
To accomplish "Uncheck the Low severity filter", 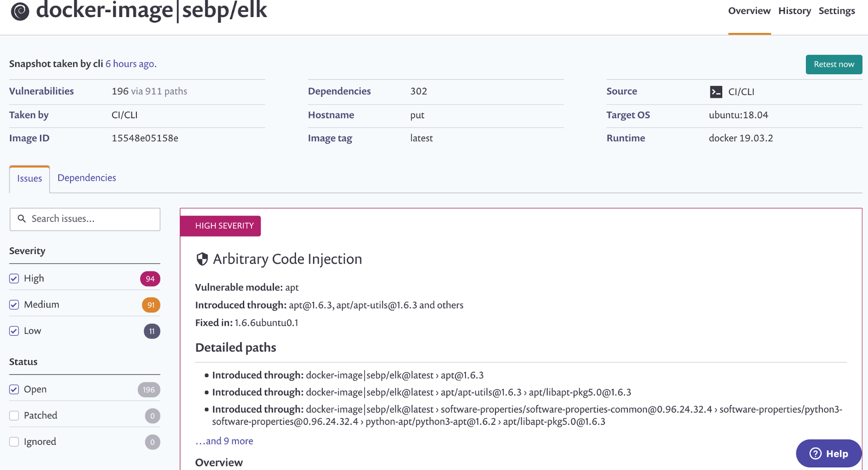I will click(14, 331).
